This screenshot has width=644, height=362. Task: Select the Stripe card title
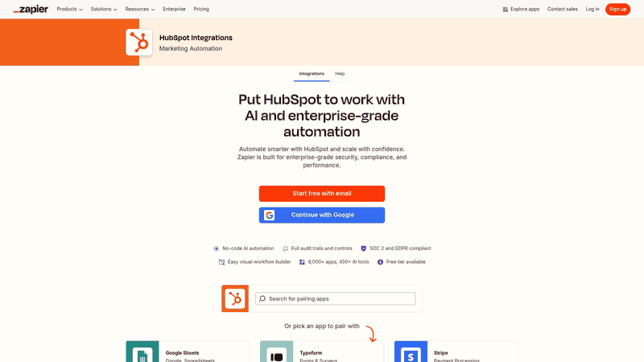pos(440,353)
